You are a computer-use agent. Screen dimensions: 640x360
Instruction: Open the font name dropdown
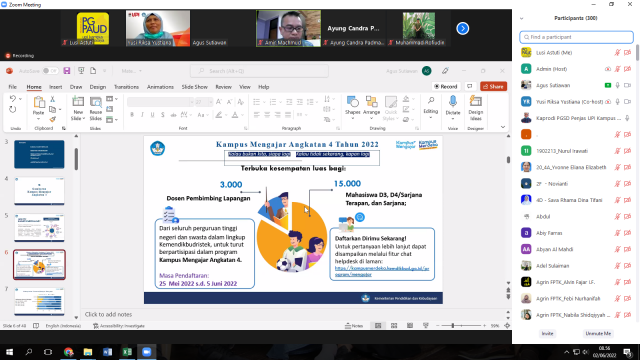point(191,102)
